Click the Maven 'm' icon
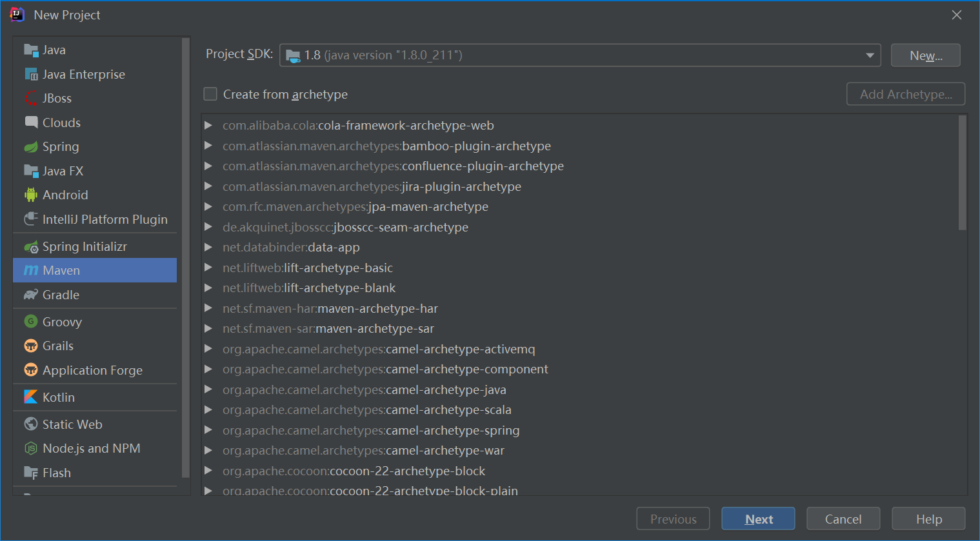The height and width of the screenshot is (541, 980). point(31,270)
